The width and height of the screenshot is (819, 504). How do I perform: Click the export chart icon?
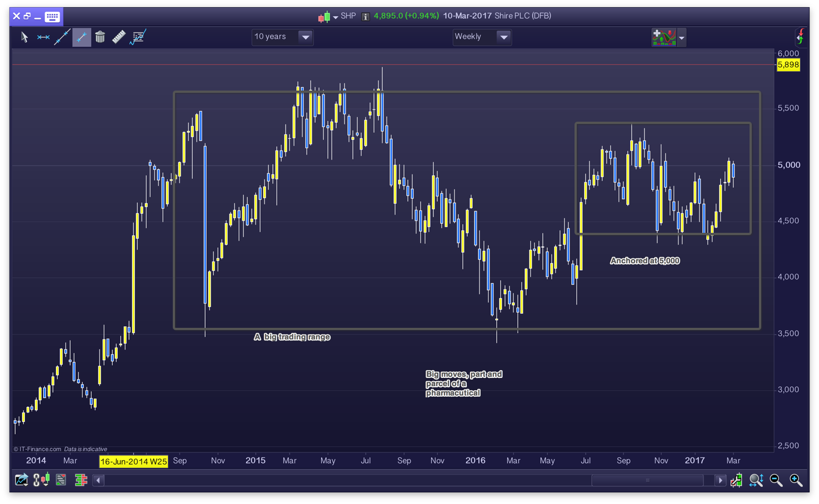tap(21, 480)
